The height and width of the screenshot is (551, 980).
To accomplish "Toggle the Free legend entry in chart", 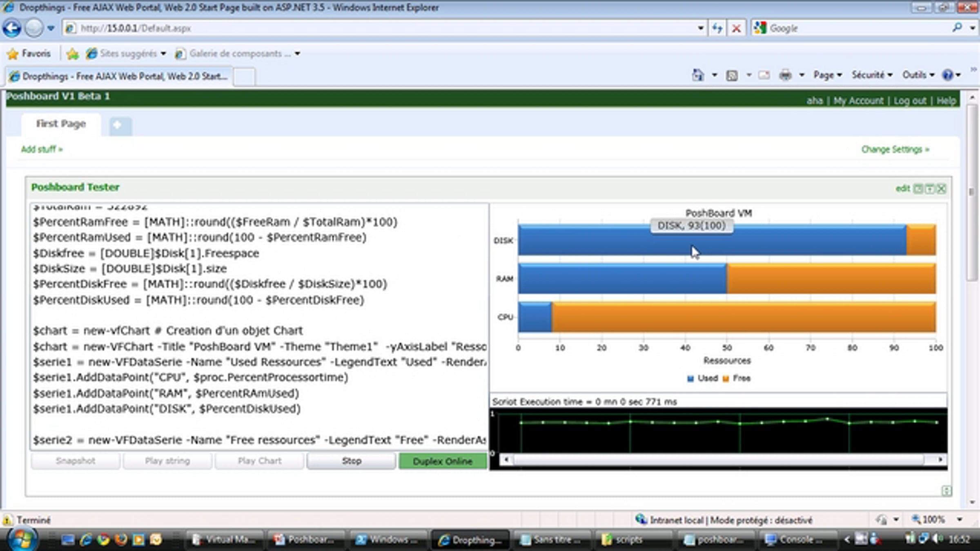I will [x=737, y=378].
